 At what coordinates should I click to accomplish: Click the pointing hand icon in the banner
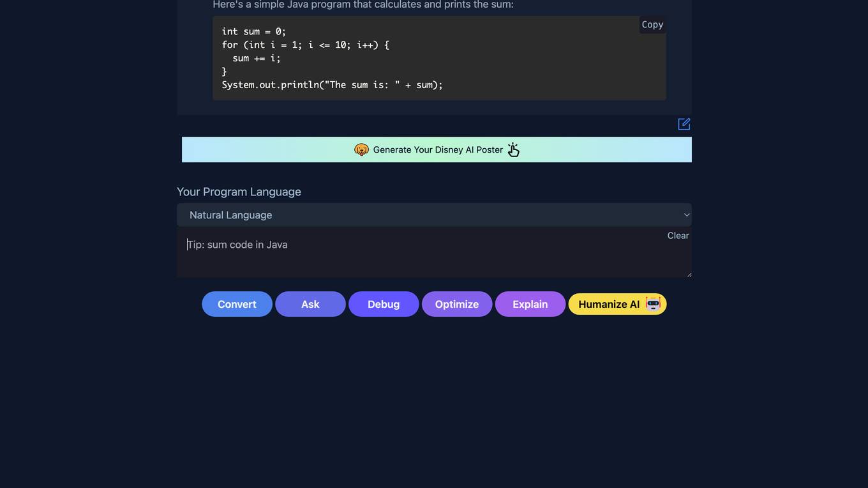514,149
